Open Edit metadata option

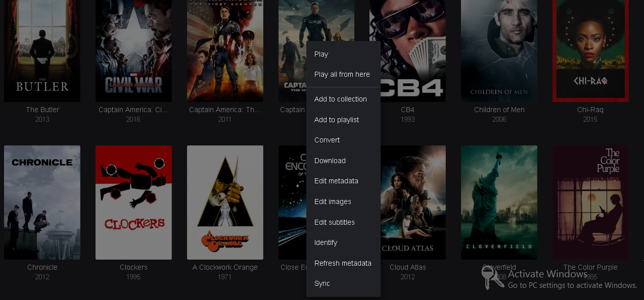(343, 181)
